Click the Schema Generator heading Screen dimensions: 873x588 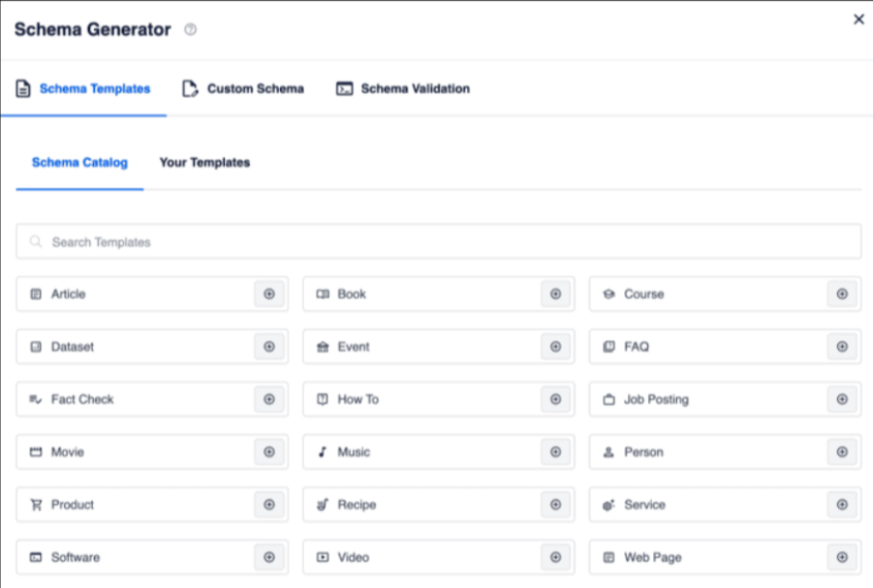[92, 29]
